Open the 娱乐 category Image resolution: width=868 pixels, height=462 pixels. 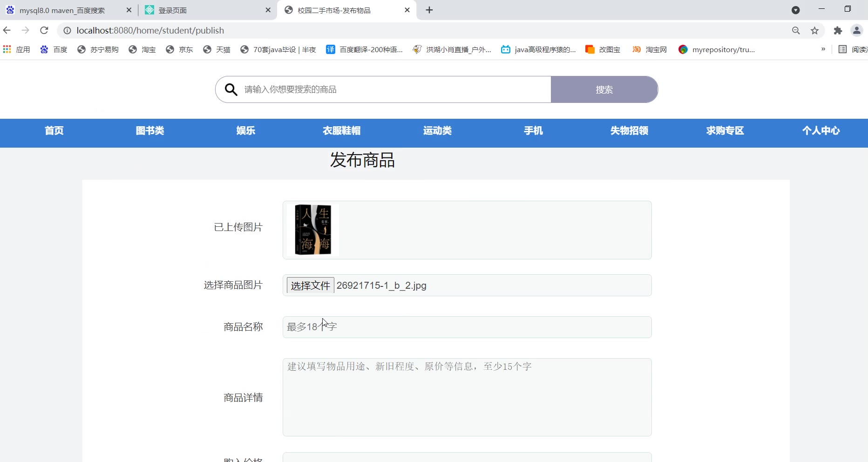pos(246,131)
